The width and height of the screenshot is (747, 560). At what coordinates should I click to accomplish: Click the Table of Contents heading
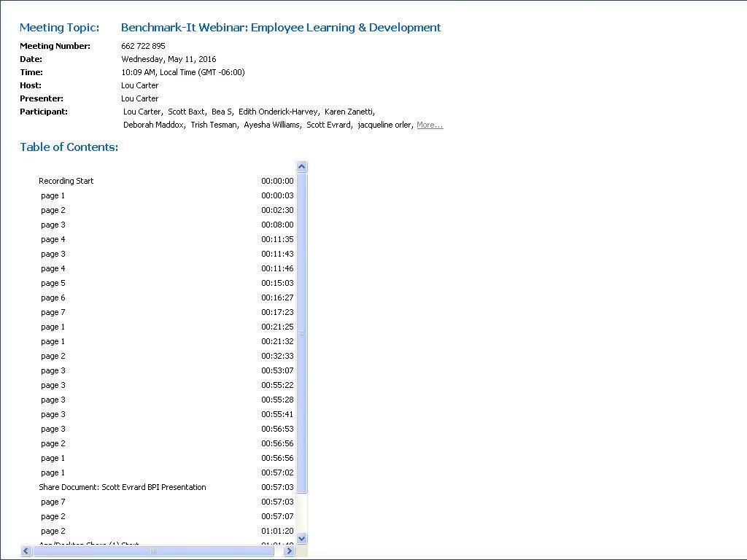pos(69,147)
